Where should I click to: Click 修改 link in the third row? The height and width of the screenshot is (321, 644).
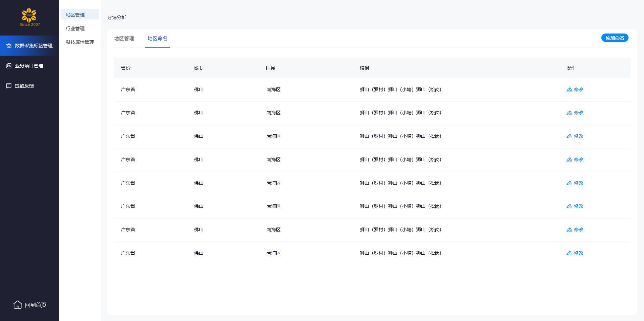tap(579, 136)
